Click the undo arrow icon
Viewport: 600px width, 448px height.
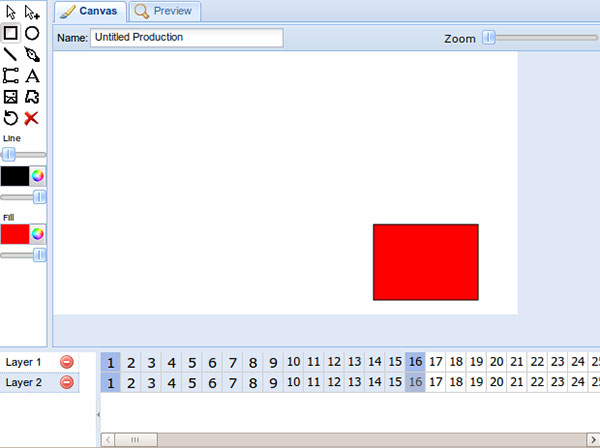click(10, 118)
